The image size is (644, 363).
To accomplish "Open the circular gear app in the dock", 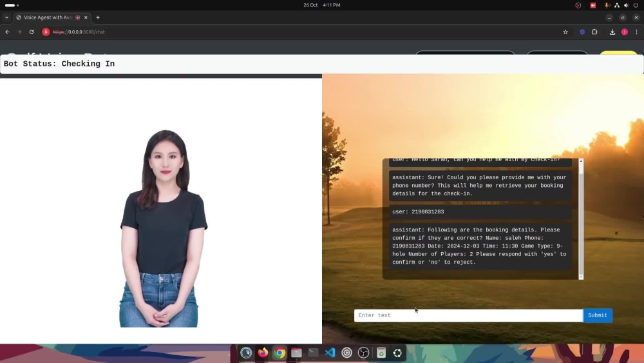I will coord(346,353).
